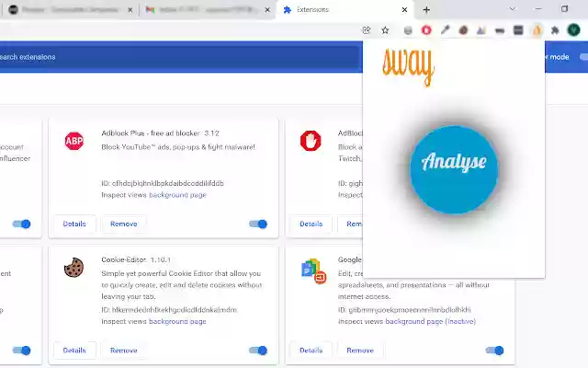The height and width of the screenshot is (368, 588).
Task: Open the puzzle-piece Extensions menu in toolbar
Action: 555,30
